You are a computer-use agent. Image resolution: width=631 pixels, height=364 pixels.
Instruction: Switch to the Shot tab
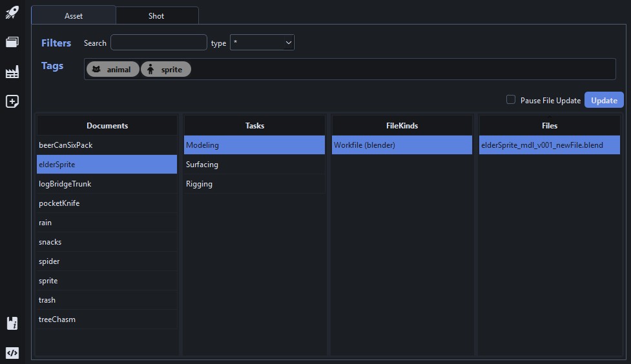[156, 15]
